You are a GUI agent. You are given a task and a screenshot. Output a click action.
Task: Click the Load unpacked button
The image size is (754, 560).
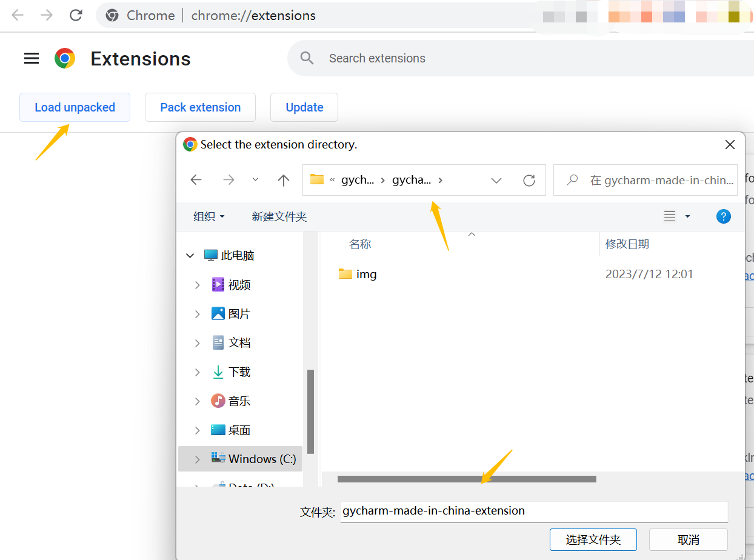tap(75, 107)
